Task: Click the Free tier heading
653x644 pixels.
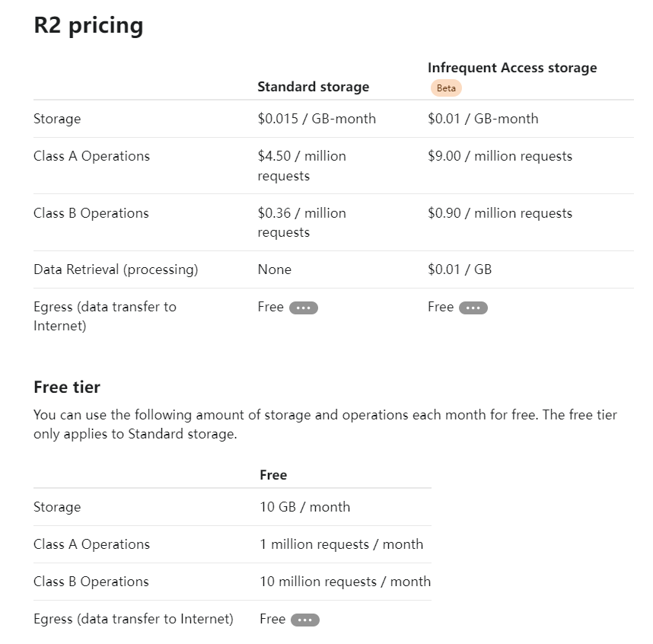Action: point(67,387)
